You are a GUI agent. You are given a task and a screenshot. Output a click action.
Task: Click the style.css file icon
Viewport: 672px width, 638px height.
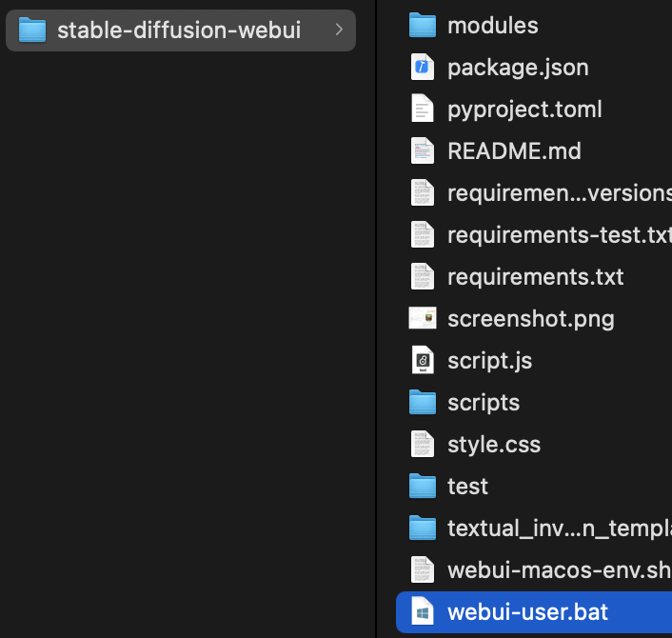click(x=423, y=444)
